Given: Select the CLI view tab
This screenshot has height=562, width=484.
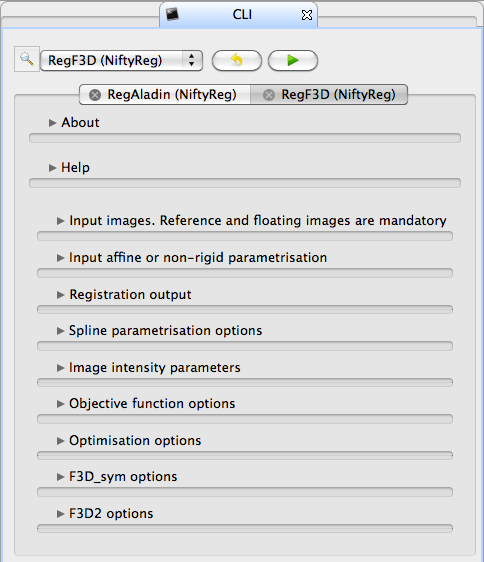Looking at the screenshot, I should coord(238,15).
